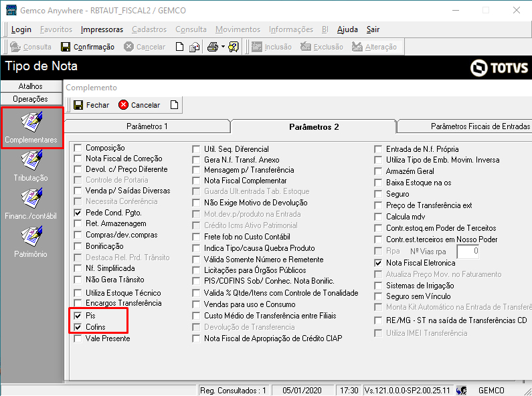Uncheck the Cofins checkbox
The width and height of the screenshot is (532, 396).
click(78, 327)
